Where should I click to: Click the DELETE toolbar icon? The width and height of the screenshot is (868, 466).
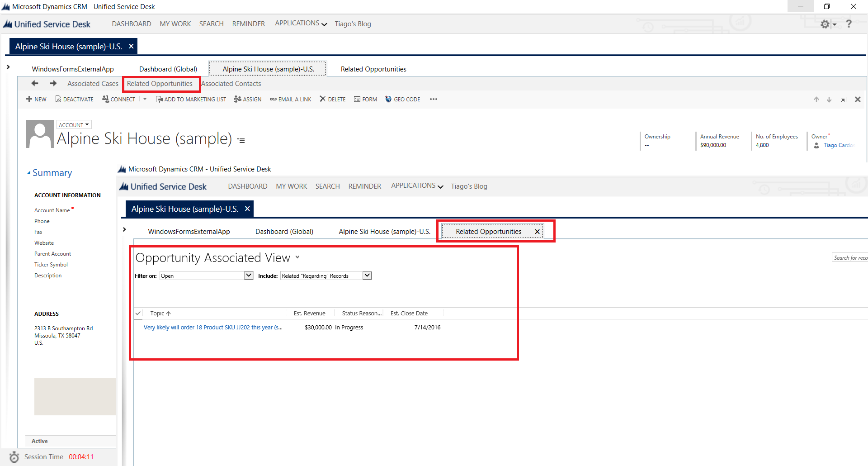pos(323,99)
